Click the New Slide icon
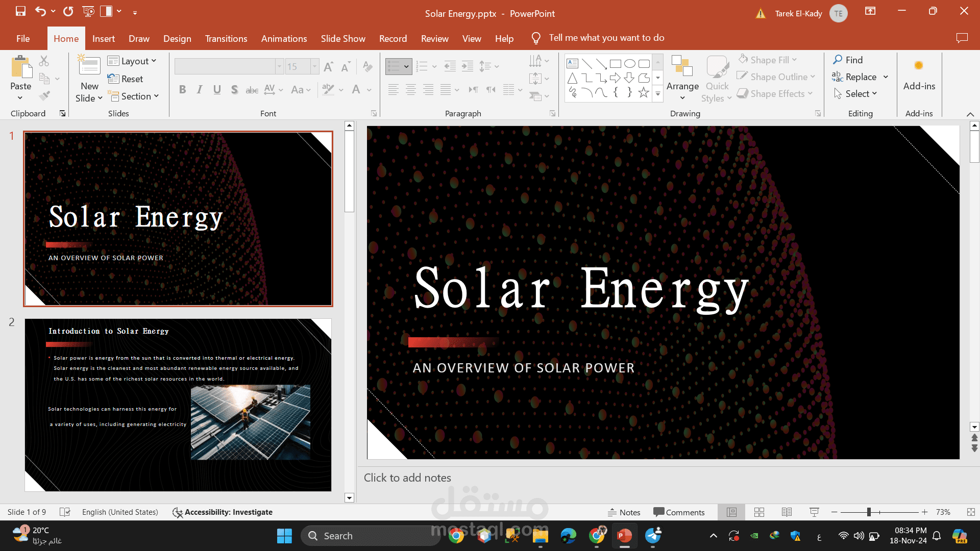 pos(89,65)
